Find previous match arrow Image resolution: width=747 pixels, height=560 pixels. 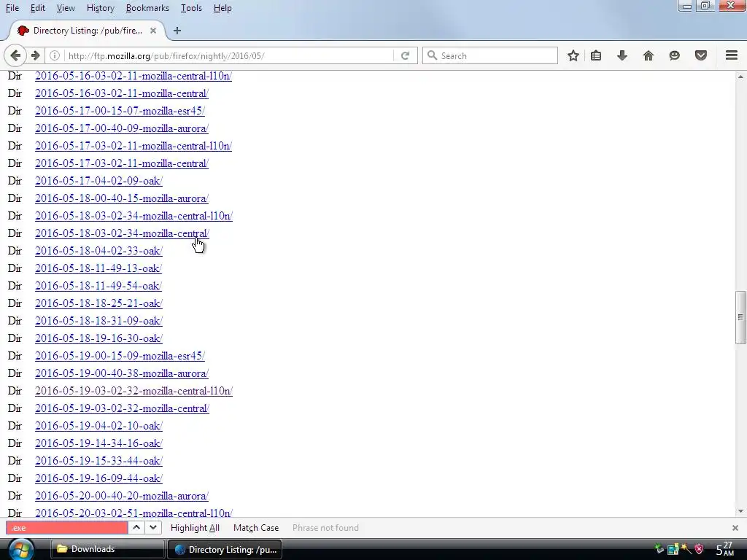136,528
